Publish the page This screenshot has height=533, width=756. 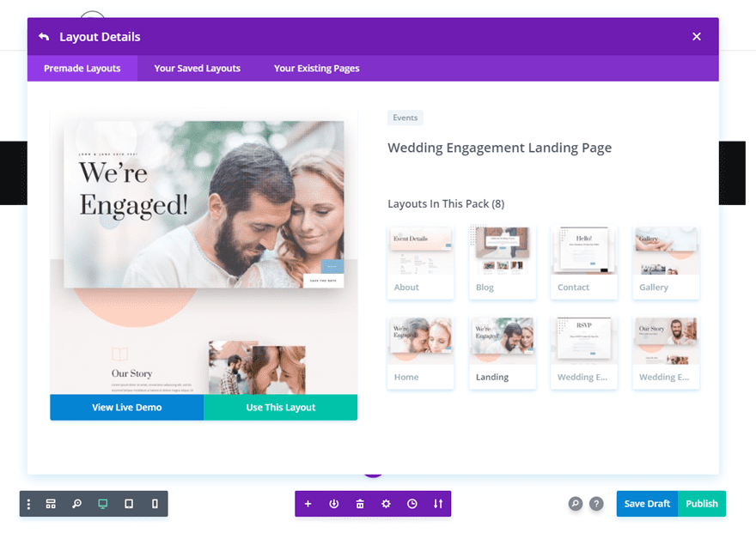702,504
